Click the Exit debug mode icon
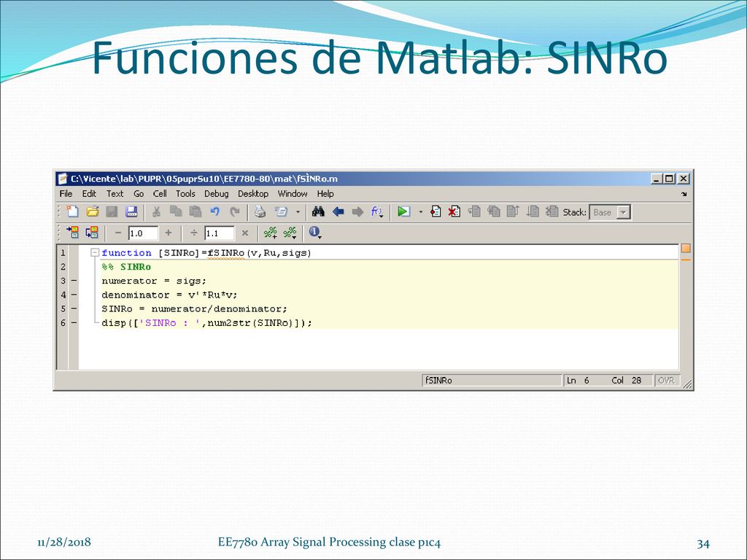Viewport: 747px width, 560px height. point(551,211)
